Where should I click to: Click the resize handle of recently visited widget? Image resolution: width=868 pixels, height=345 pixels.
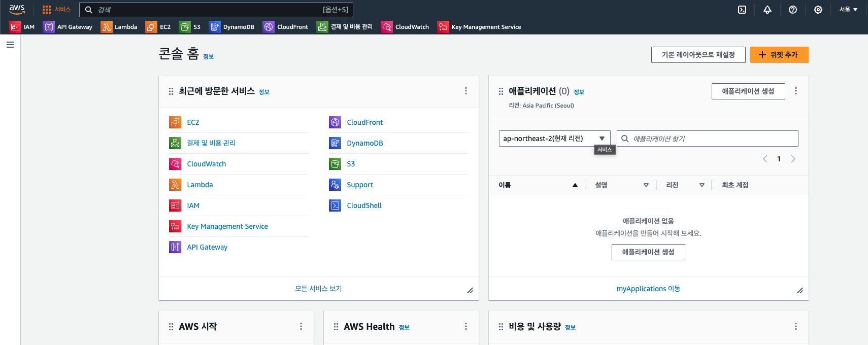(x=470, y=291)
